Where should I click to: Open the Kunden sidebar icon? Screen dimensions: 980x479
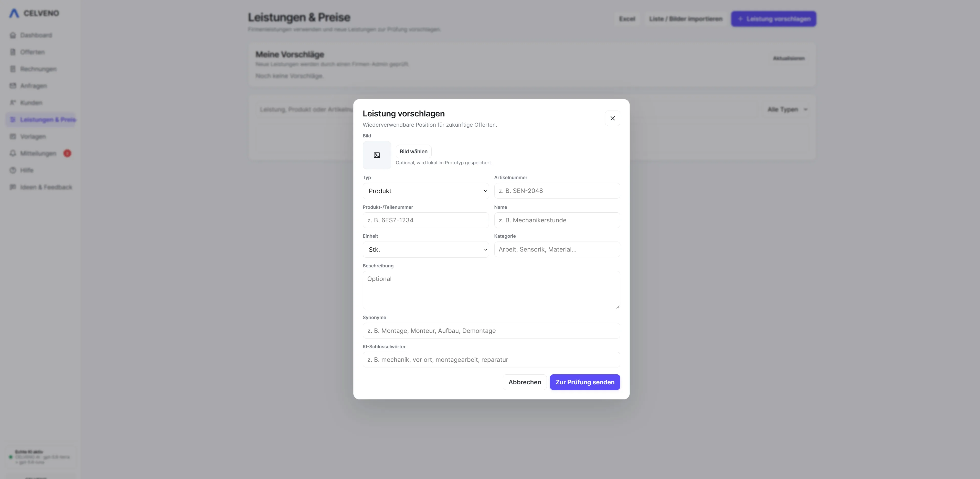point(13,103)
